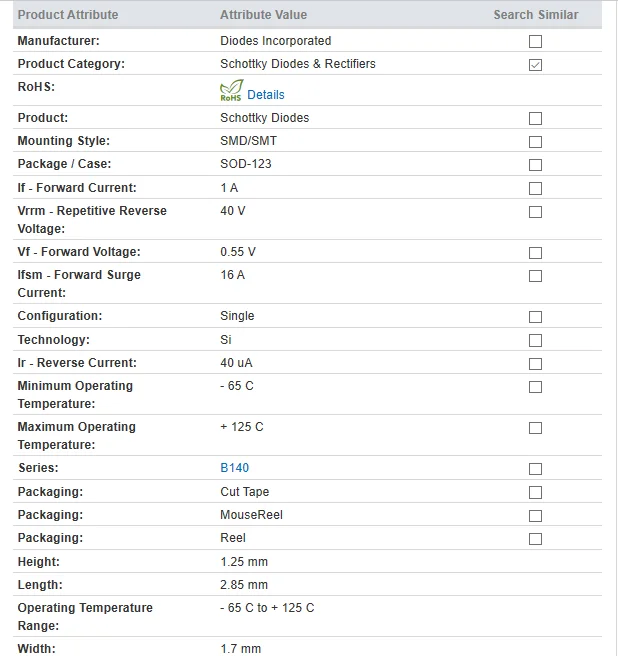Check the Packaging Reel checkbox
Viewport: 618px width, 656px height.
pos(535,538)
